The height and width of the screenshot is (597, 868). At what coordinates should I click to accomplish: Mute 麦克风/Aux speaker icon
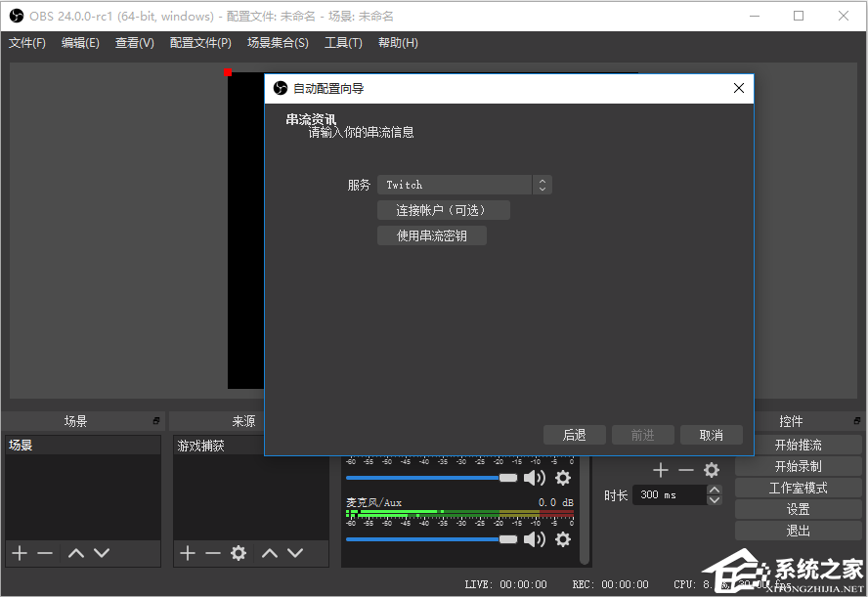(x=535, y=539)
